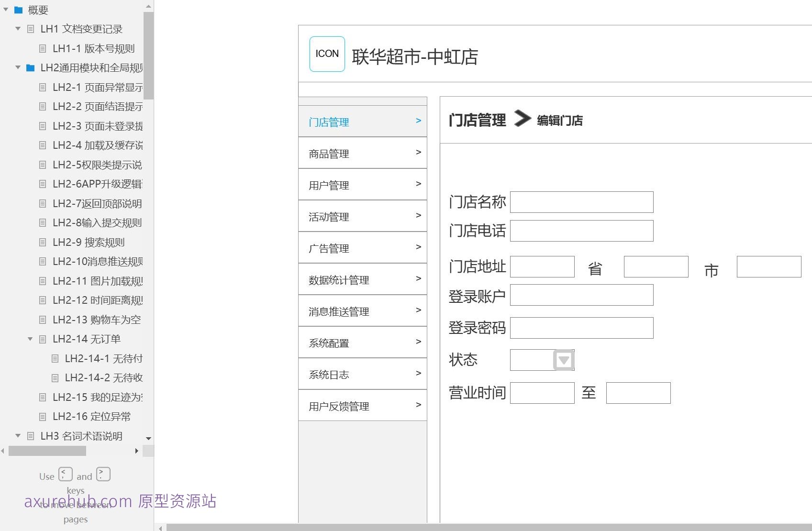
Task: Open the LH2-5权限类提示 page
Action: pos(97,165)
